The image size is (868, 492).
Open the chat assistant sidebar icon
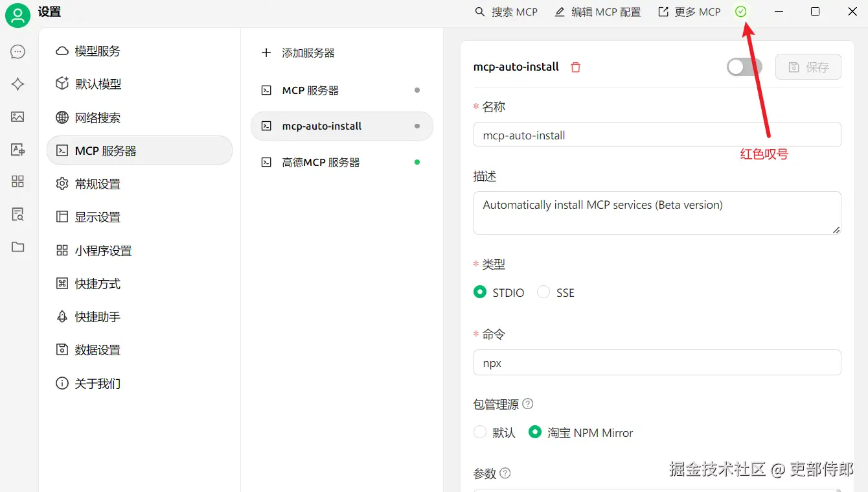[x=17, y=52]
